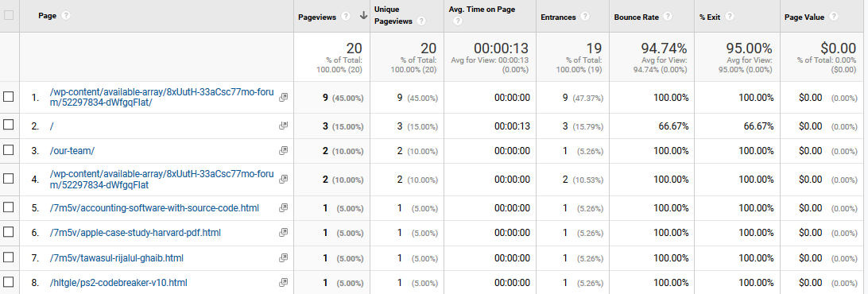Select row 1 entrances 9 (47.37%)
The height and width of the screenshot is (294, 868).
coord(583,98)
